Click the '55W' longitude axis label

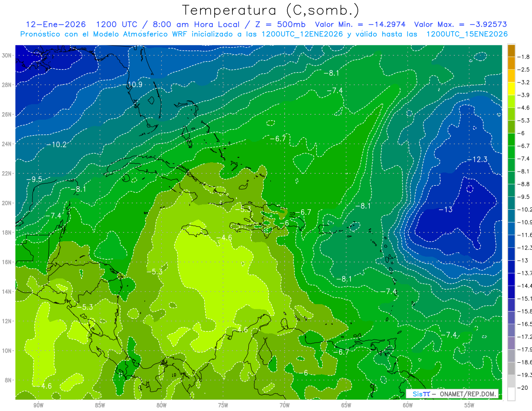pos(469,405)
